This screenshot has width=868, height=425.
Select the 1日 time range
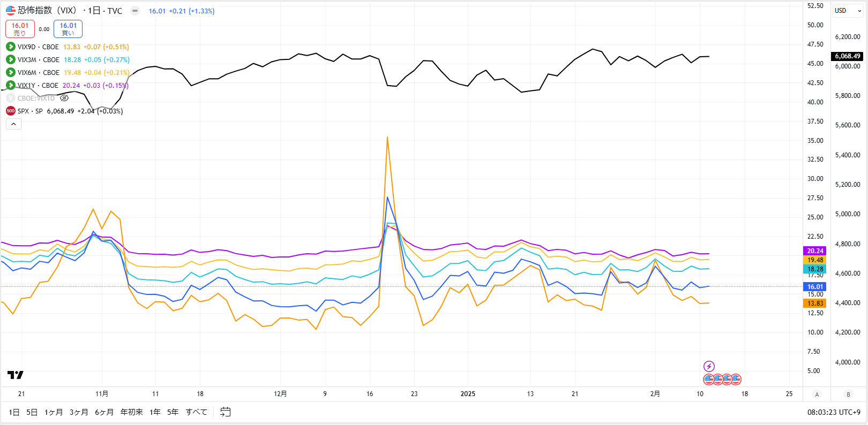(x=14, y=412)
